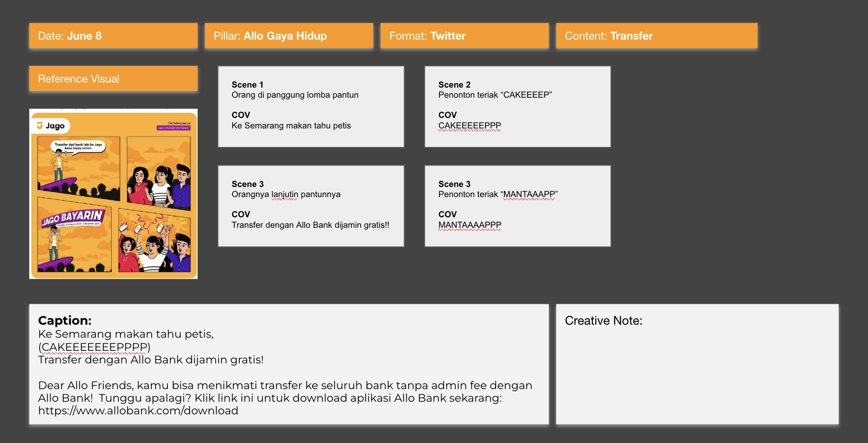This screenshot has height=443, width=868.
Task: Click the "Format: Twitter" box
Action: [x=464, y=36]
